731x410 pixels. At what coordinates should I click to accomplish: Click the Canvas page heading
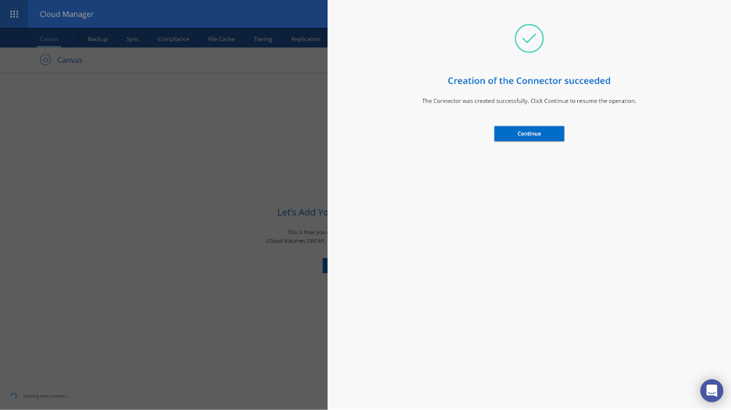click(x=70, y=60)
